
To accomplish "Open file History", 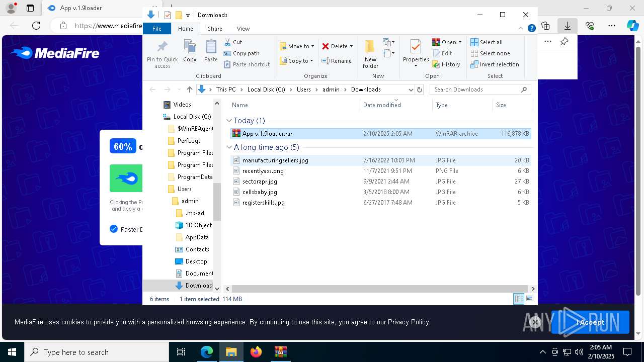I will [446, 64].
